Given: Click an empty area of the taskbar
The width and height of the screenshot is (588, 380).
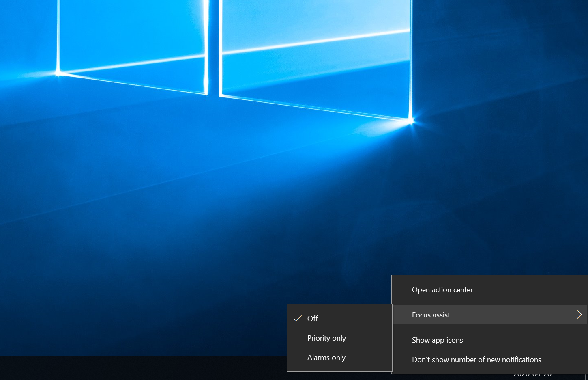Looking at the screenshot, I should [x=142, y=368].
